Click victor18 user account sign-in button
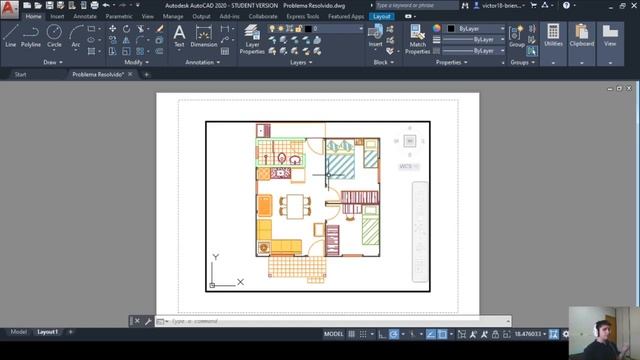640x360 pixels. point(499,5)
